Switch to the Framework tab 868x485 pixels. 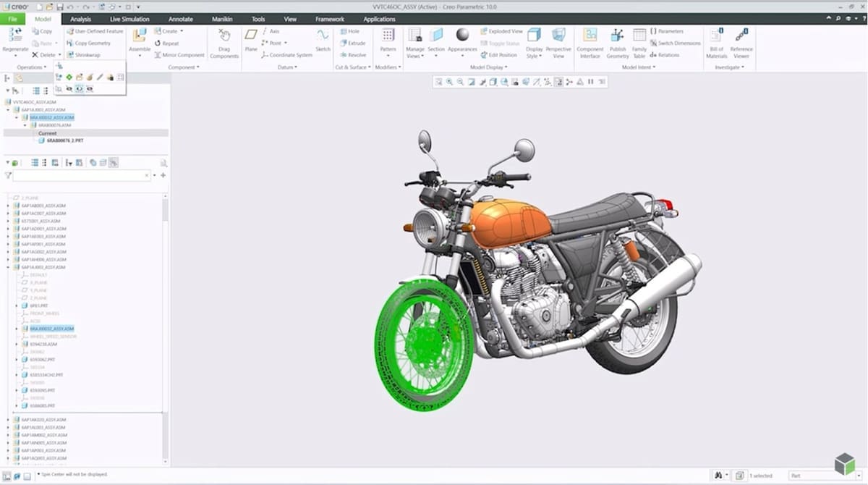[x=330, y=19]
